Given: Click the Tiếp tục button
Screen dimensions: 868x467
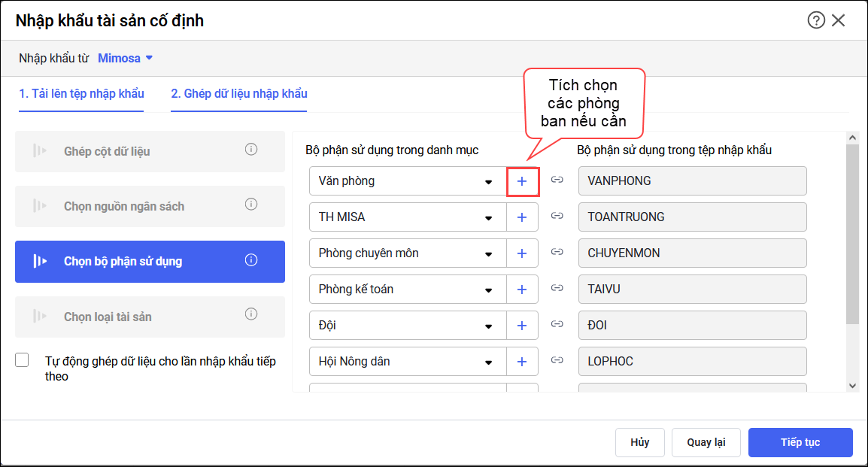Looking at the screenshot, I should coord(800,442).
